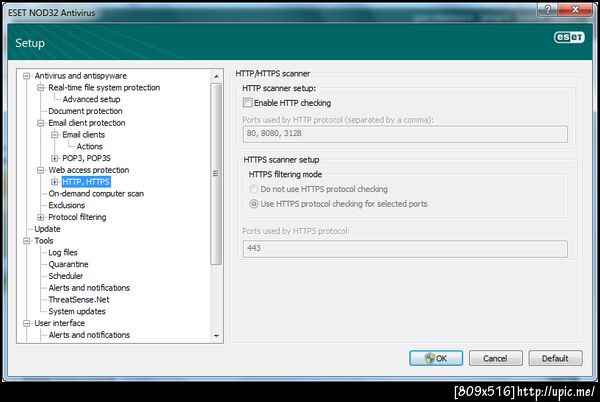This screenshot has height=402, width=600.
Task: Expand the Protocol filtering node
Action: point(41,217)
